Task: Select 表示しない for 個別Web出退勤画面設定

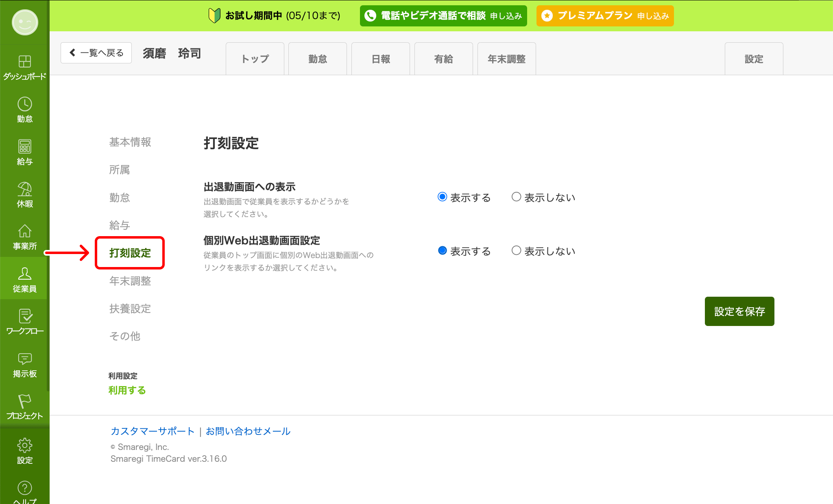Action: [516, 251]
